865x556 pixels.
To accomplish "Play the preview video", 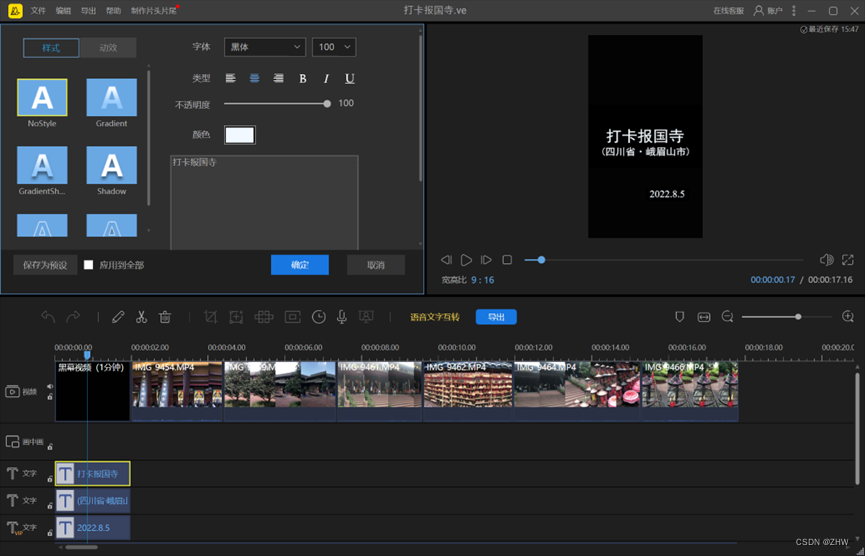I will click(466, 260).
